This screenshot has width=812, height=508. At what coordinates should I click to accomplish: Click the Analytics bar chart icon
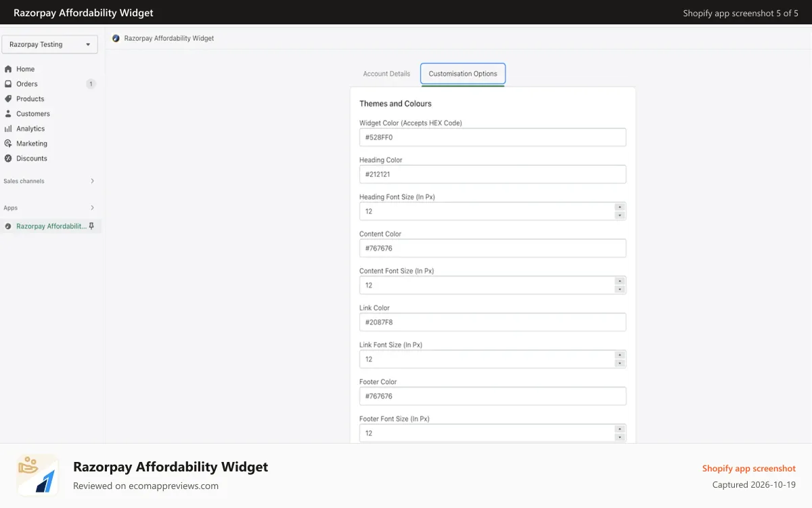pyautogui.click(x=8, y=129)
